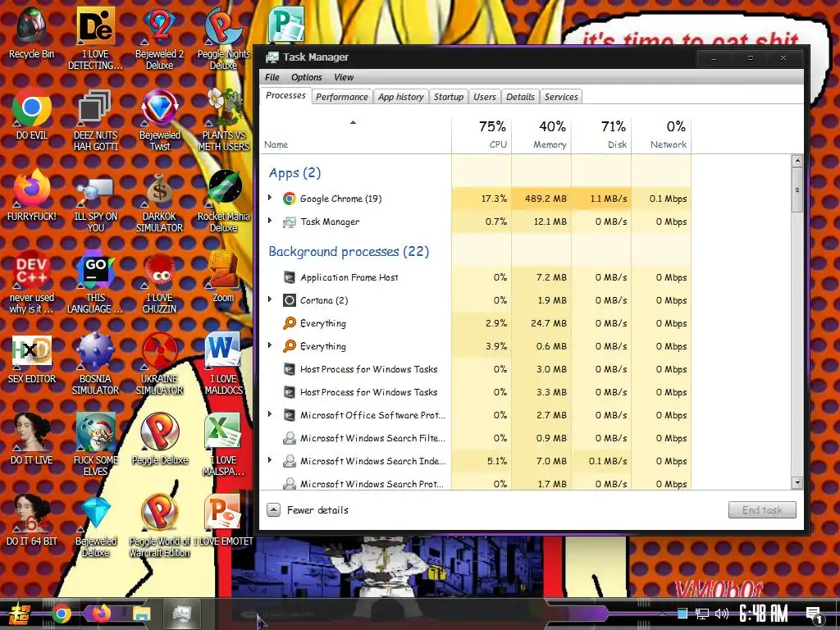Open the HxD SEX EDITOR desktop icon

[32, 359]
